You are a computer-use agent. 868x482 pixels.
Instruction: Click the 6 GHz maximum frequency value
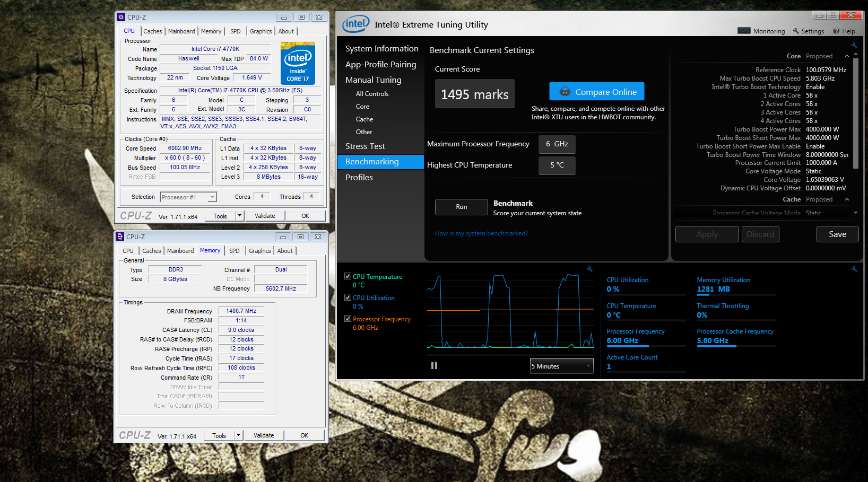[557, 144]
